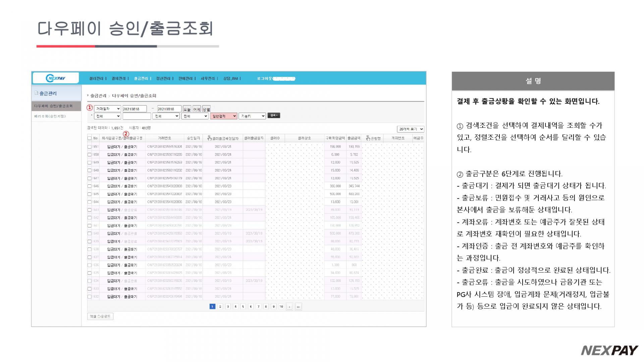Click the 셀러ID column header

pos(275,138)
